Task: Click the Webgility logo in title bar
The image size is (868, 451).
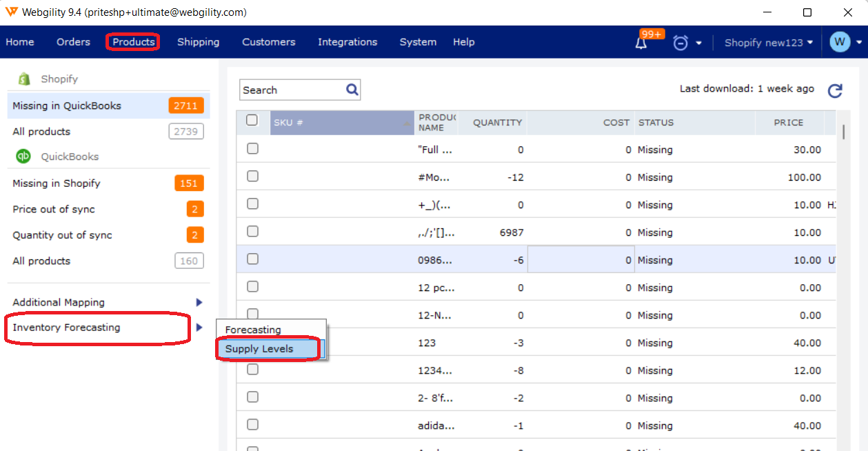Action: (11, 12)
